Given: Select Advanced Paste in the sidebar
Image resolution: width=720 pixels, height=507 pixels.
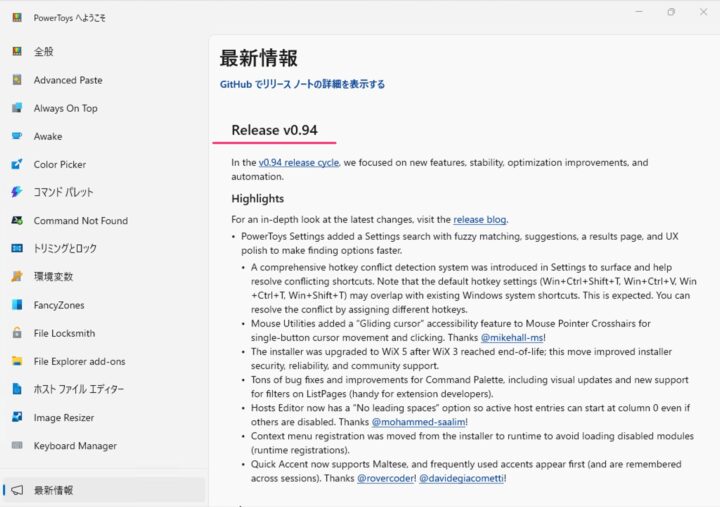Looking at the screenshot, I should pyautogui.click(x=104, y=79).
